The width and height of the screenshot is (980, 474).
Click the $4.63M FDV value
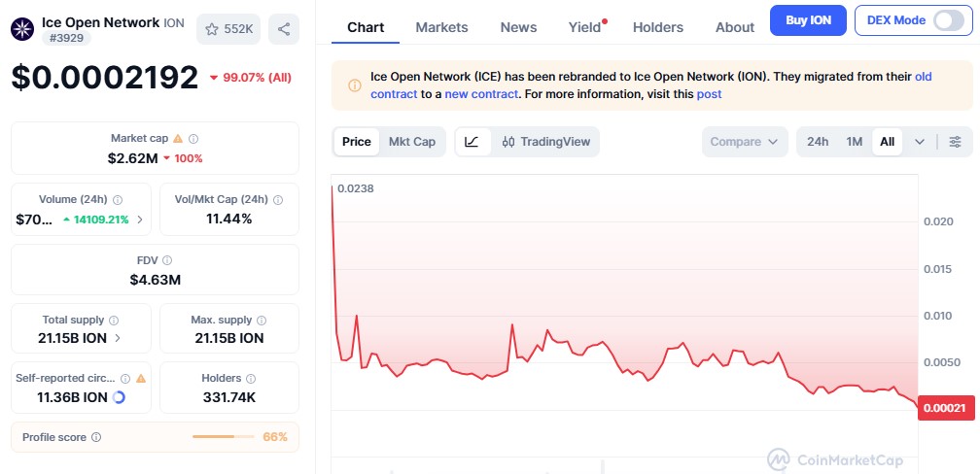[x=155, y=280]
